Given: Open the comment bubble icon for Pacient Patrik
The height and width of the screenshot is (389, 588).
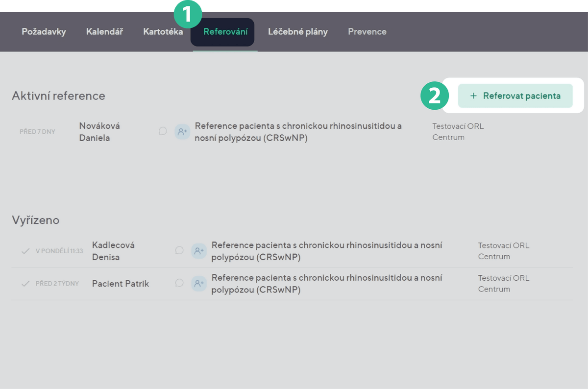Looking at the screenshot, I should point(179,283).
